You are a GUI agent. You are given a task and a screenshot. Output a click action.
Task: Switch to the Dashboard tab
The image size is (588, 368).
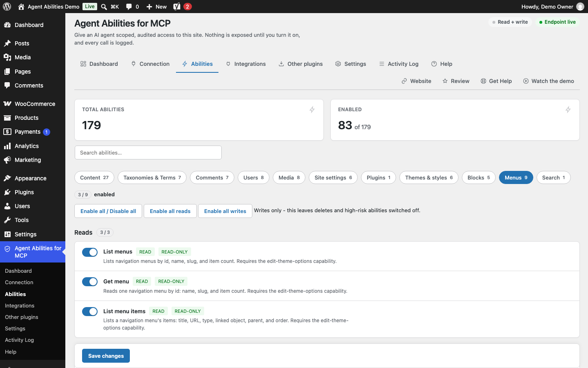[x=99, y=64]
